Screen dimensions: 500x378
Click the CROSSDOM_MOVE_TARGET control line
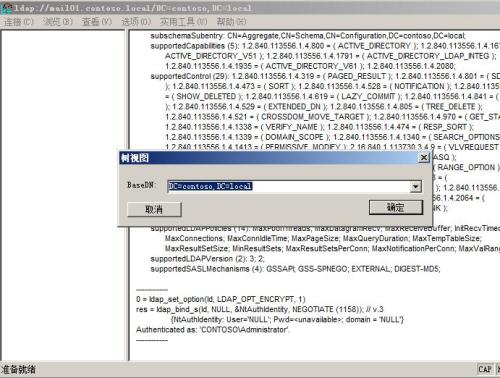332,117
